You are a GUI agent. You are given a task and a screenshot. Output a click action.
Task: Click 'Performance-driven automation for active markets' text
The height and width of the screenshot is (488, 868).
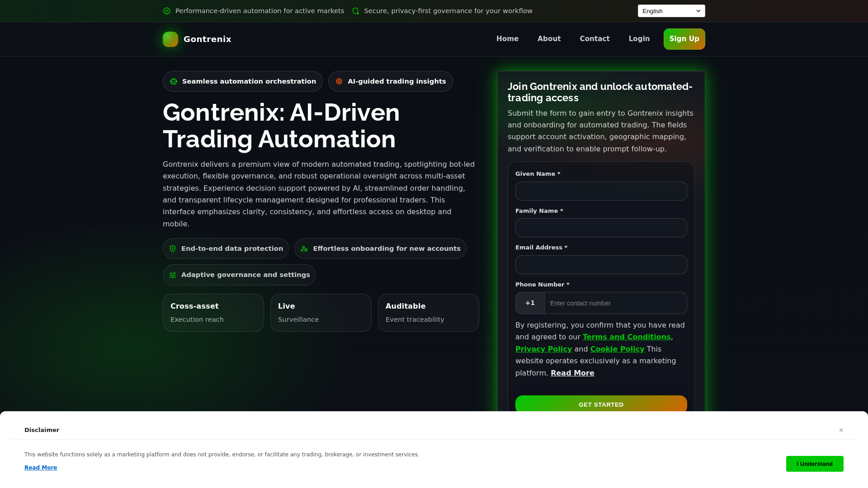259,11
